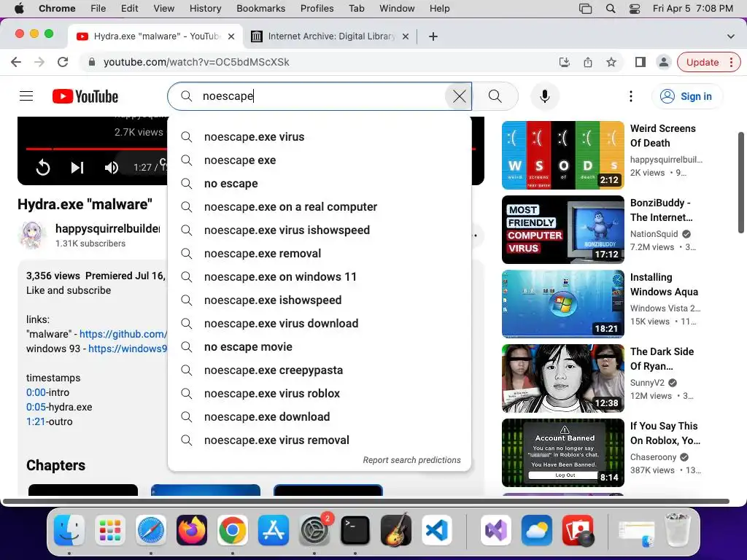Viewport: 747px width, 560px height.
Task: Open the Profiles menu in the menu bar
Action: tap(317, 9)
